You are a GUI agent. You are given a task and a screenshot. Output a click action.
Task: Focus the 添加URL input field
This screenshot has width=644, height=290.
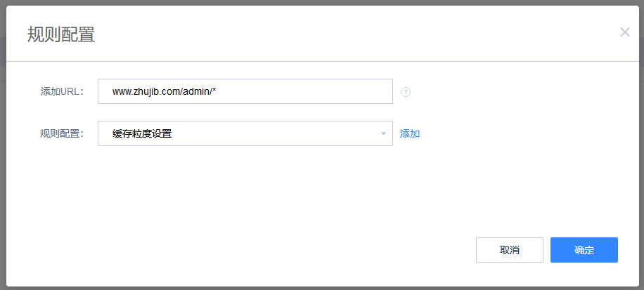tap(245, 91)
